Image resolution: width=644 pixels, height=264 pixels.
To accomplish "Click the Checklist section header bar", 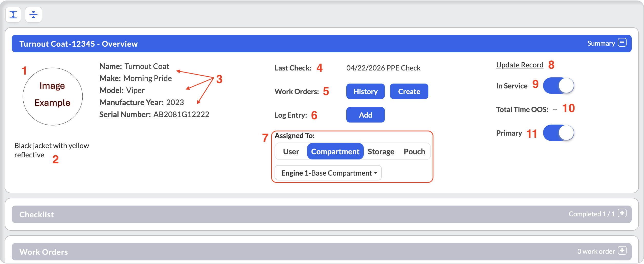I will (321, 214).
